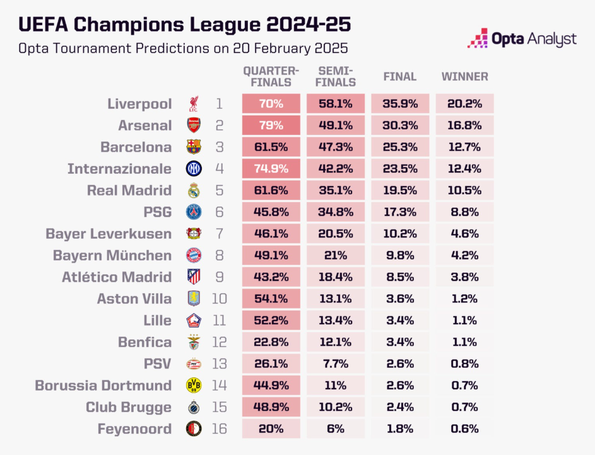Click the Arsenal club crest

pyautogui.click(x=194, y=125)
